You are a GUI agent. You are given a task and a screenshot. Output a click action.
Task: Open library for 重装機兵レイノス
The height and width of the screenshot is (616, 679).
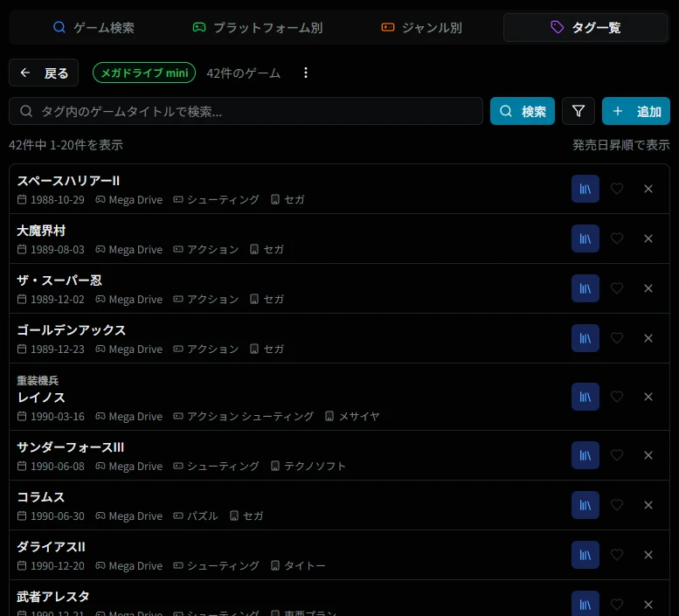click(585, 397)
